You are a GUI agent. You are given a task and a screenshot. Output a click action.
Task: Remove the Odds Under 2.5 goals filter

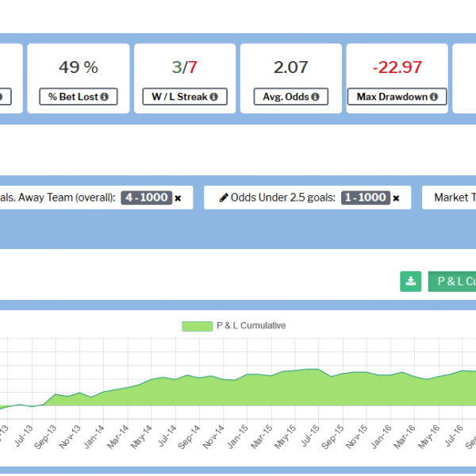[396, 198]
